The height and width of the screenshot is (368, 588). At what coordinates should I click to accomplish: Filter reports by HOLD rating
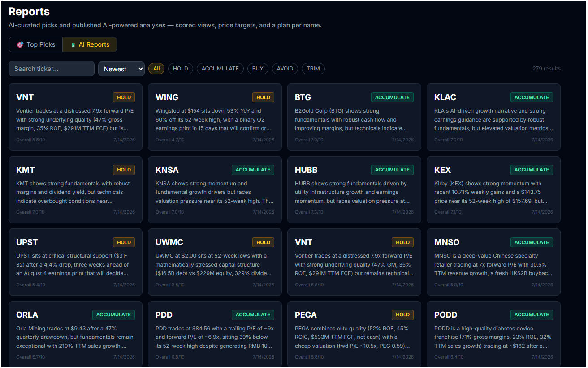[181, 69]
